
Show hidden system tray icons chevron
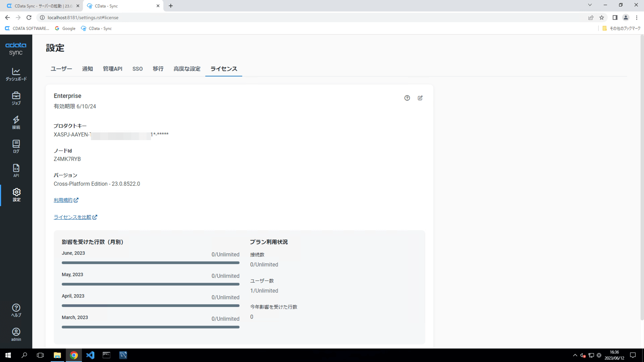click(x=575, y=355)
